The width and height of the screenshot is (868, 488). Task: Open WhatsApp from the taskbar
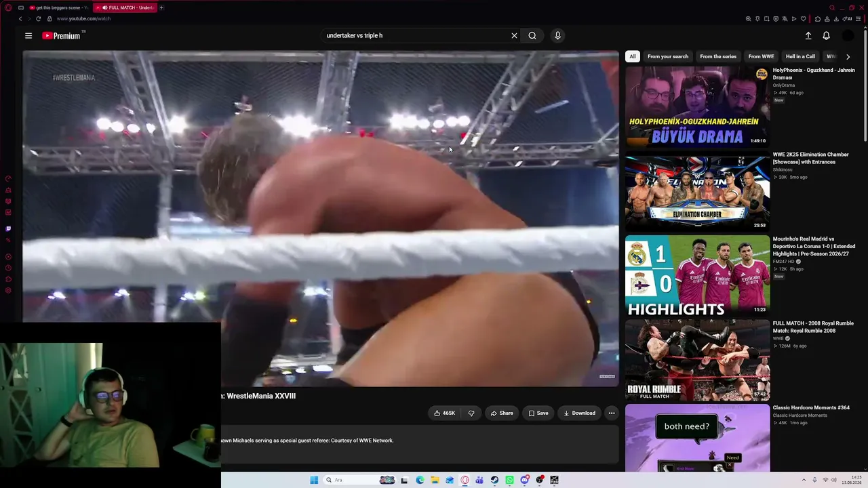[509, 480]
